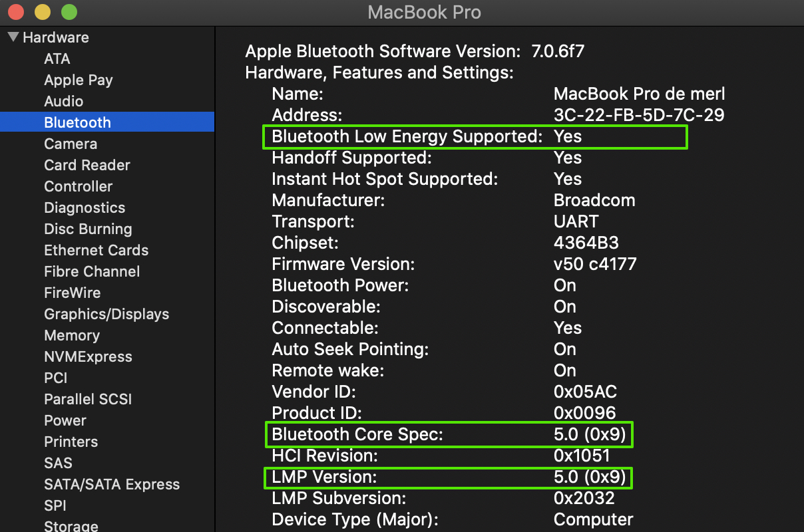Select Memory in the sidebar
The image size is (804, 532).
pos(72,335)
